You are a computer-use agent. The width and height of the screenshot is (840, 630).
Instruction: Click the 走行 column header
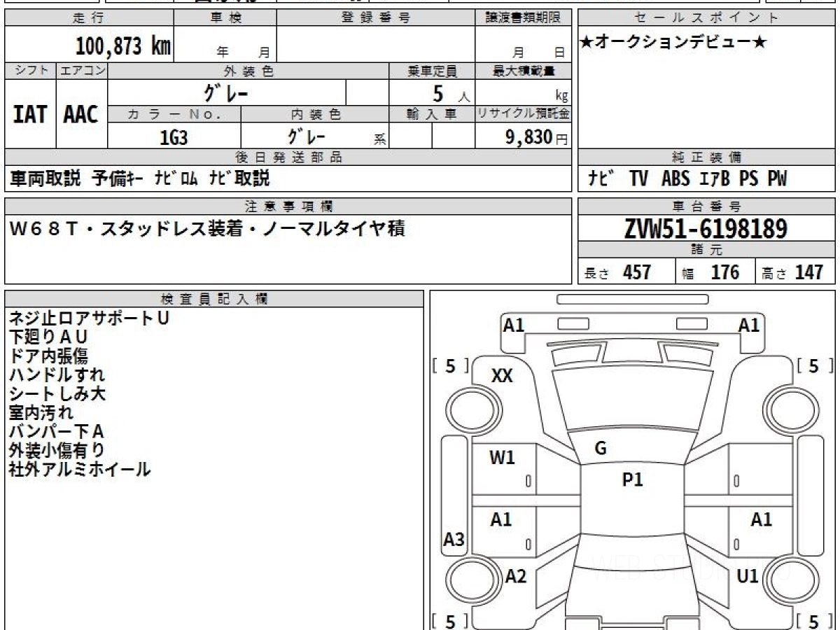tap(87, 18)
